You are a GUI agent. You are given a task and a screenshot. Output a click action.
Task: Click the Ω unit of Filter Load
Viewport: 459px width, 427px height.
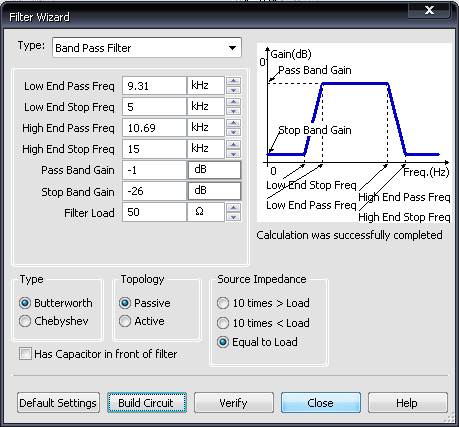click(x=206, y=212)
